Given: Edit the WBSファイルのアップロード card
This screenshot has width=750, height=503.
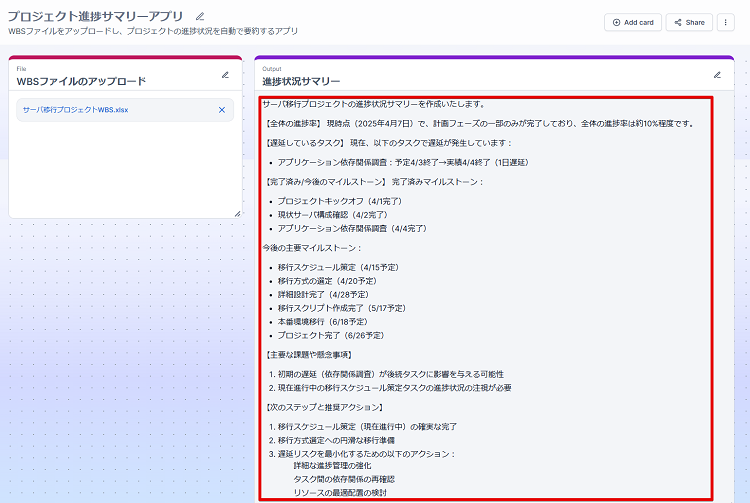Looking at the screenshot, I should (x=225, y=75).
